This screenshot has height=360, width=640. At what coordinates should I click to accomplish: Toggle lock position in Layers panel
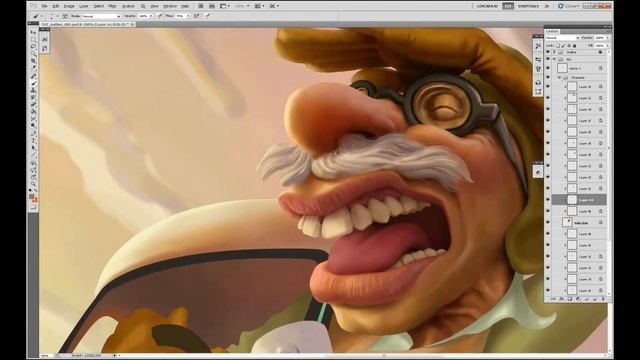click(x=569, y=46)
